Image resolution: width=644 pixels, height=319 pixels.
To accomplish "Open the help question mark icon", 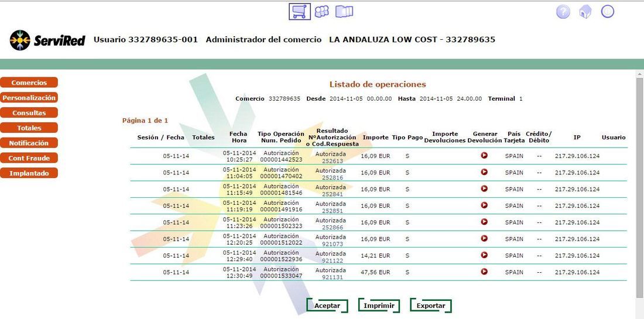I will click(x=563, y=12).
